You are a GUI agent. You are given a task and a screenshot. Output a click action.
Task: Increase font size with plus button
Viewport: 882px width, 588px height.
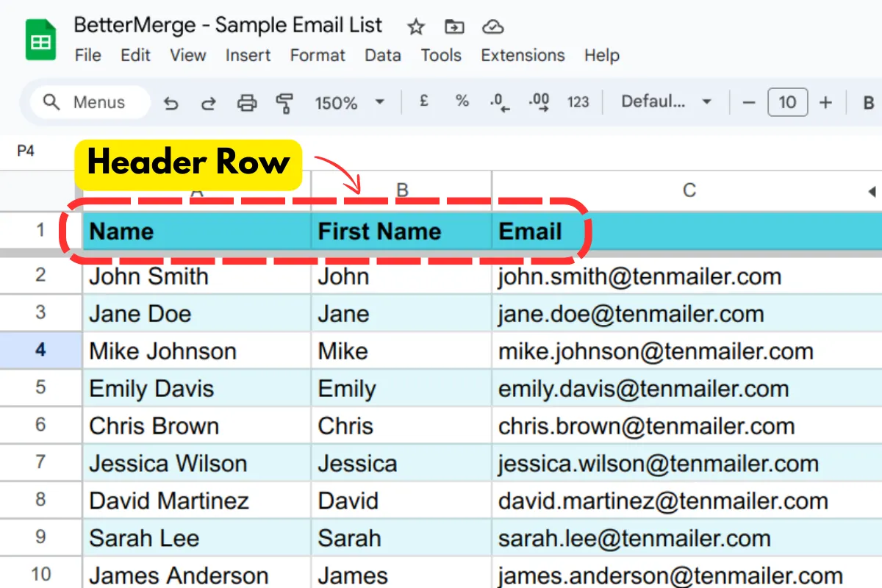point(825,102)
